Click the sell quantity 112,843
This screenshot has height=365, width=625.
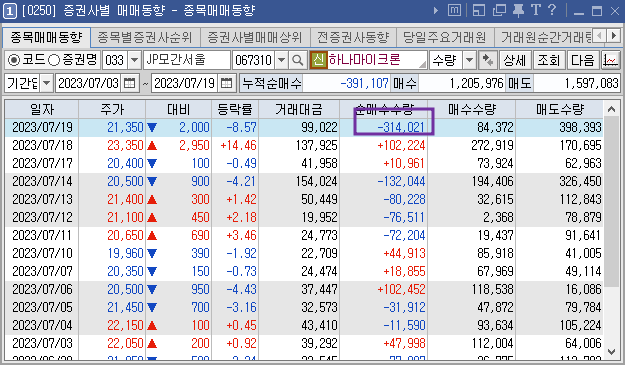tap(580, 199)
